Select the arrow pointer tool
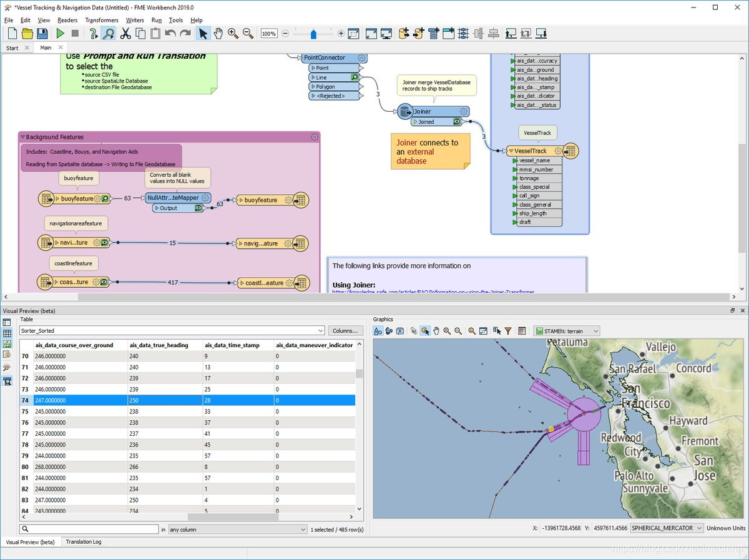749x560 pixels. click(203, 33)
